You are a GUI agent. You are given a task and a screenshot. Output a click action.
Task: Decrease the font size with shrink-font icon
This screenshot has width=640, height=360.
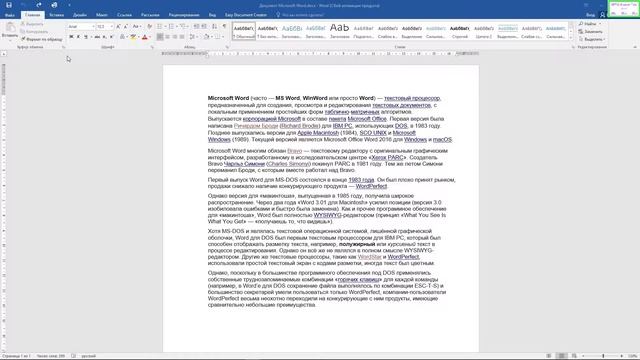pos(125,27)
